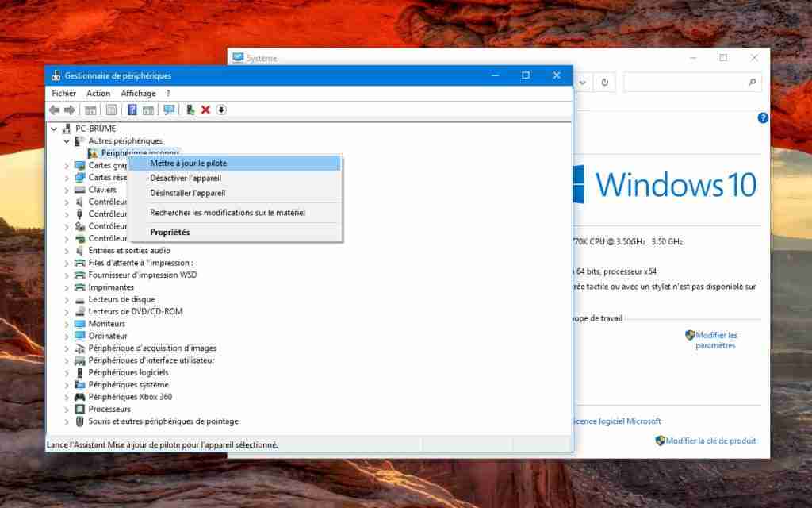Expand the Claviers tree node

[66, 189]
